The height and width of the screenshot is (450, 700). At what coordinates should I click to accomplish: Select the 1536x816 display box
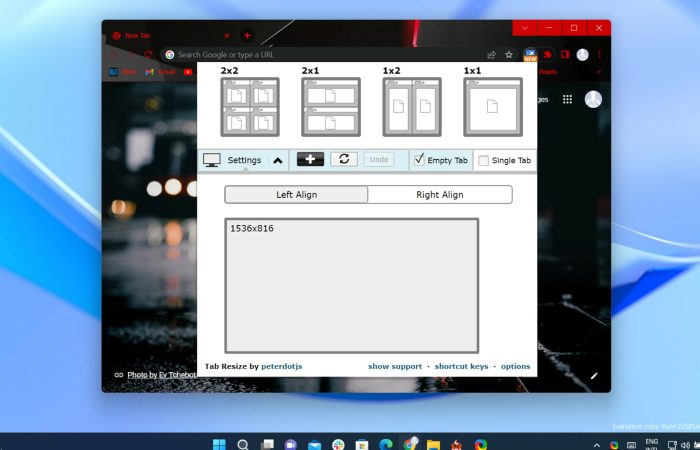pos(352,286)
